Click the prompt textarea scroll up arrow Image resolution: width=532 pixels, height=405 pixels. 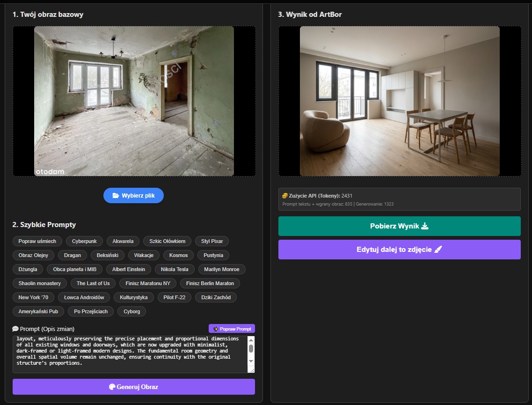(x=251, y=339)
